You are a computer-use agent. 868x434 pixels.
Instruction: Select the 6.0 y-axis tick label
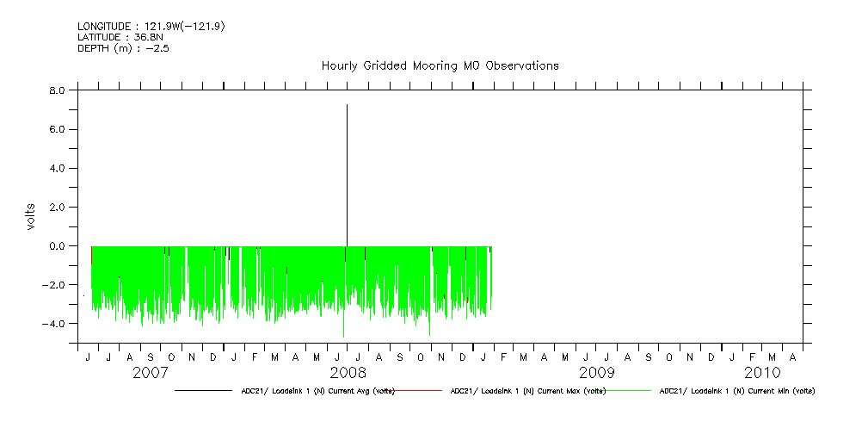(x=56, y=129)
